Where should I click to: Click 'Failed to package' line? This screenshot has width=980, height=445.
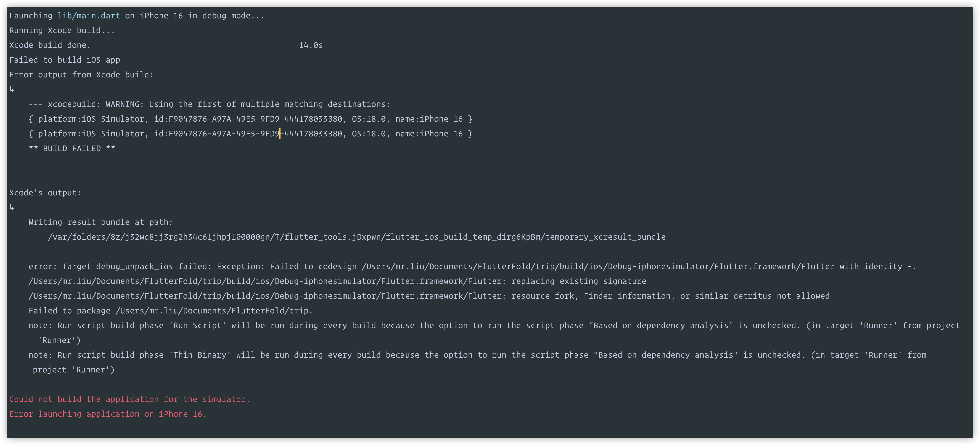coord(170,311)
